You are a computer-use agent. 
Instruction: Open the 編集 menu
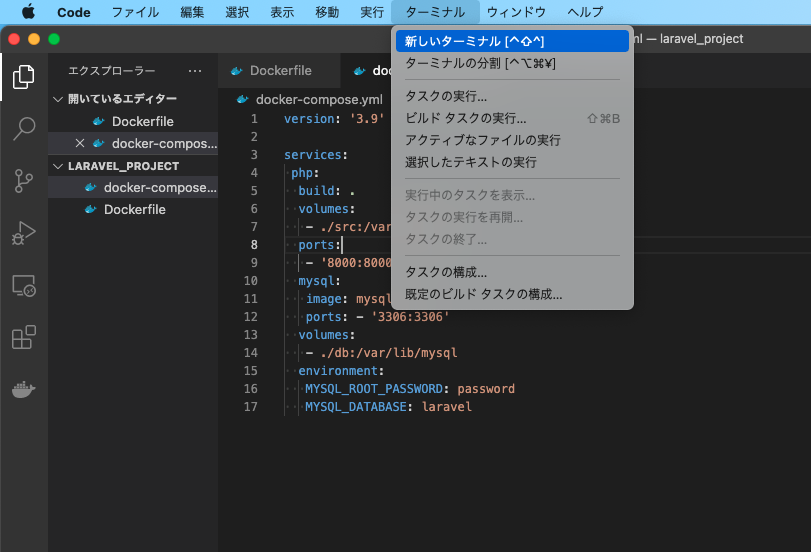coord(192,12)
